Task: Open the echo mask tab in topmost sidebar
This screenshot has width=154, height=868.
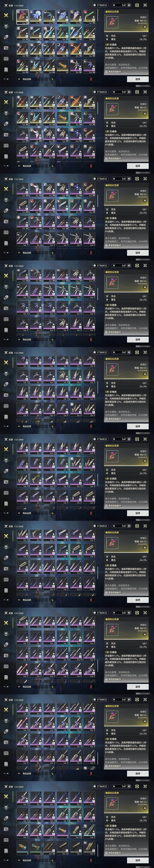Action: pyautogui.click(x=6, y=26)
